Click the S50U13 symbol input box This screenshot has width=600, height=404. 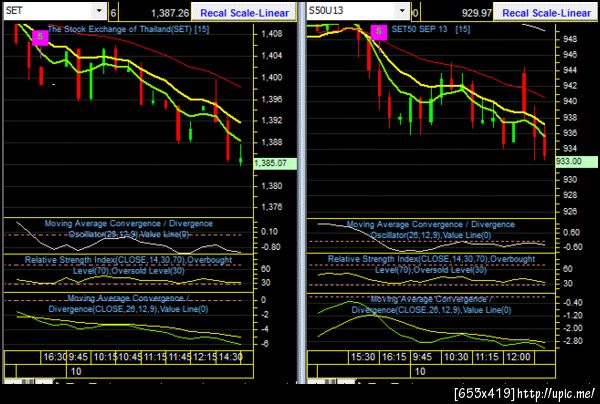[x=351, y=11]
